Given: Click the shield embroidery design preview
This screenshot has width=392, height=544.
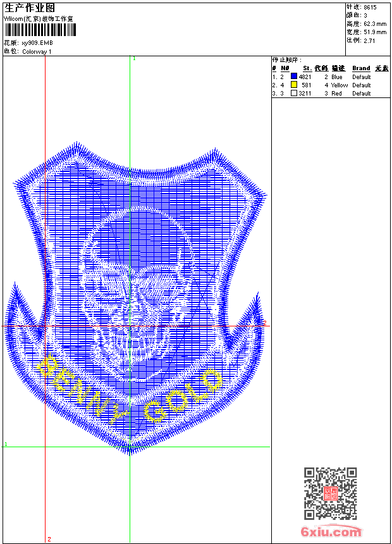Looking at the screenshot, I should (135, 299).
